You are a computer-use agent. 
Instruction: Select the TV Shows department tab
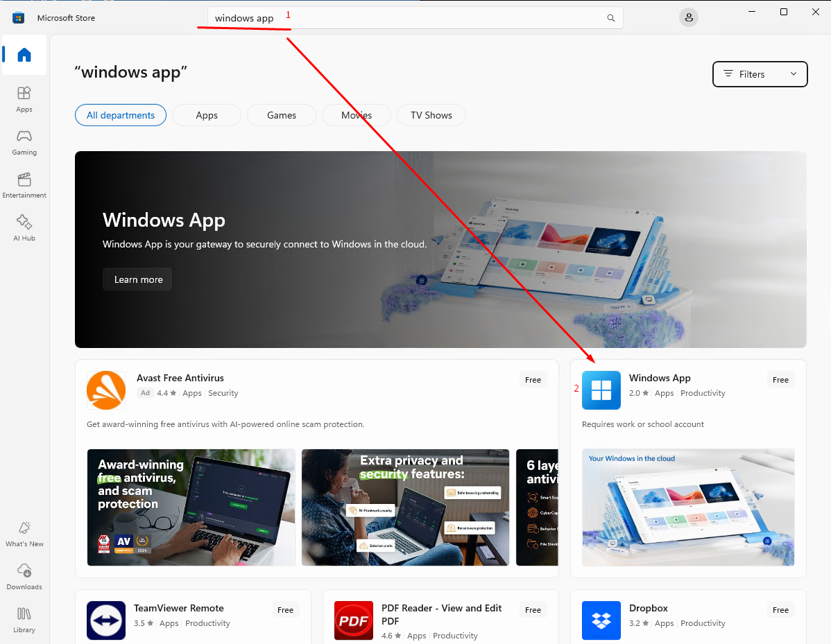click(431, 115)
